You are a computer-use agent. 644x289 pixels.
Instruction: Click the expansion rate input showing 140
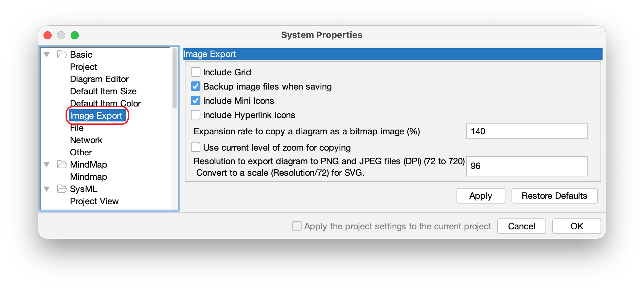point(526,131)
